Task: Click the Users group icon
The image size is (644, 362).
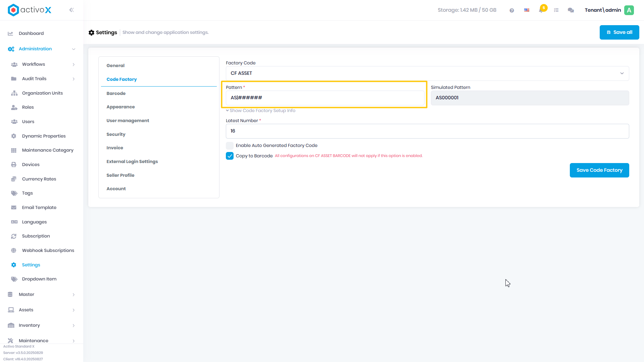Action: pyautogui.click(x=14, y=122)
